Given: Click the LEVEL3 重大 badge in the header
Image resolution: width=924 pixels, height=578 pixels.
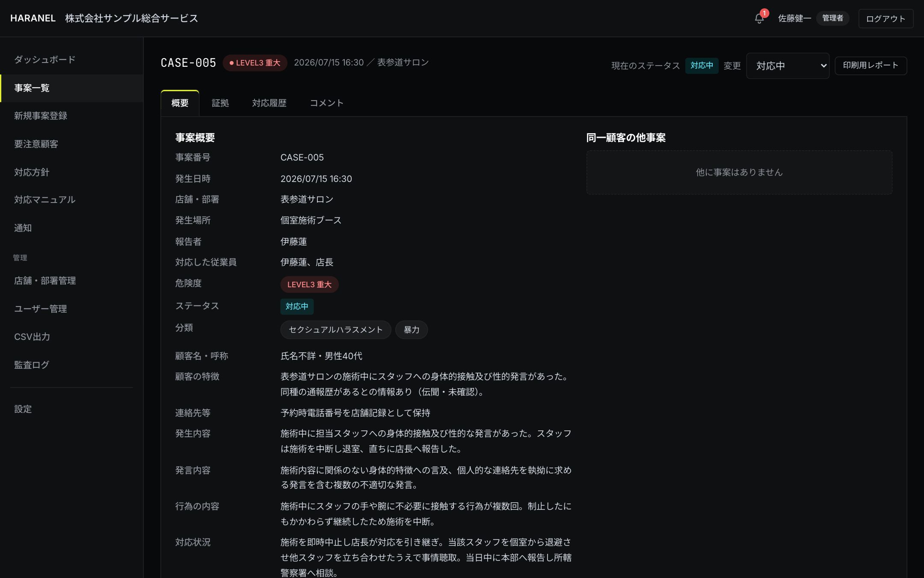Looking at the screenshot, I should (255, 63).
